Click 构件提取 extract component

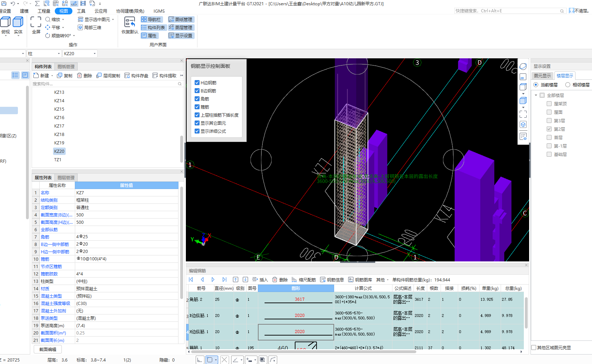(164, 76)
